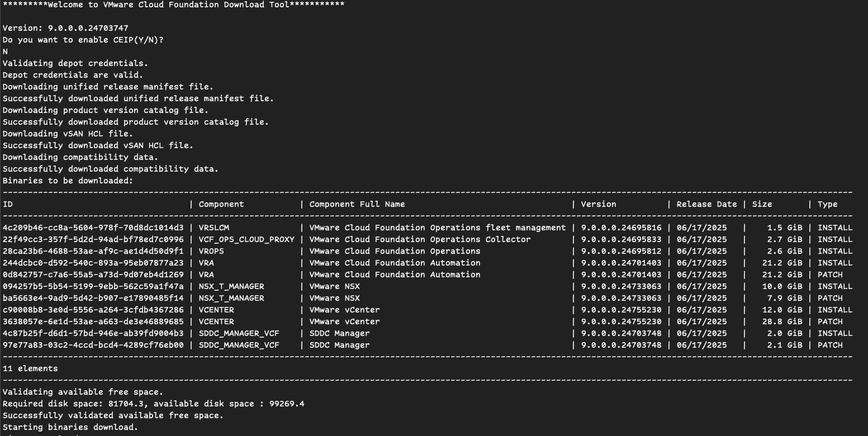Screen dimensions: 868x436
Task: Select the Version column header
Action: click(x=599, y=205)
